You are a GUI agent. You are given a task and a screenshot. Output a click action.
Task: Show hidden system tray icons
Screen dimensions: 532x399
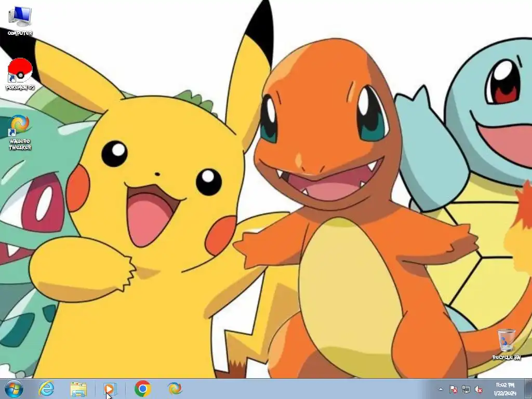[441, 389]
